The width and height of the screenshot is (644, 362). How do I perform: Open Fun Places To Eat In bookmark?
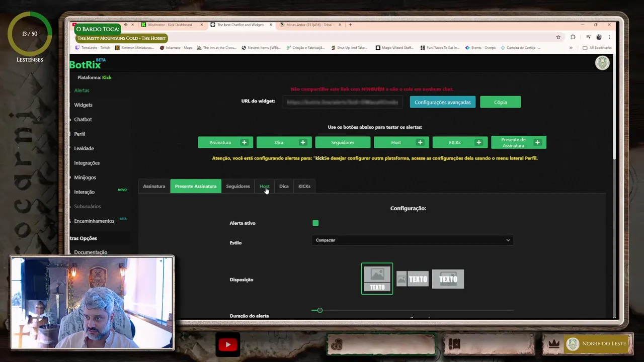tap(440, 48)
